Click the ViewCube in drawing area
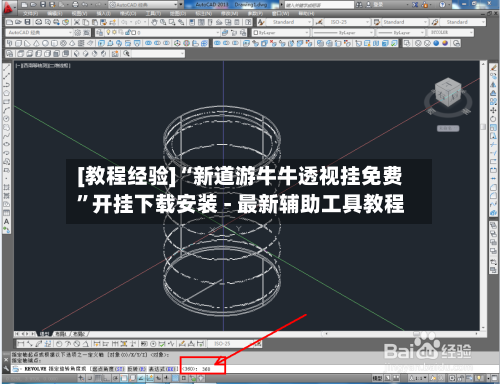This screenshot has width=500, height=384. [448, 93]
